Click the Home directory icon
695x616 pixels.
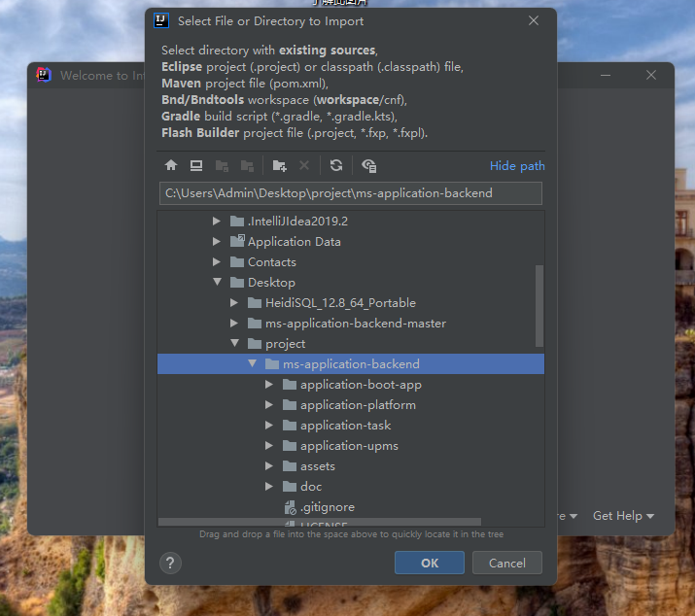(171, 166)
